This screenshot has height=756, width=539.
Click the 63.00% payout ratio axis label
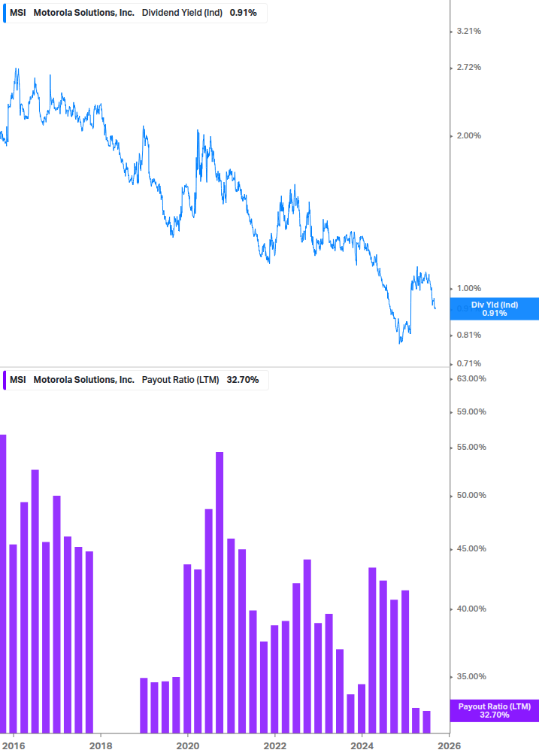(471, 378)
